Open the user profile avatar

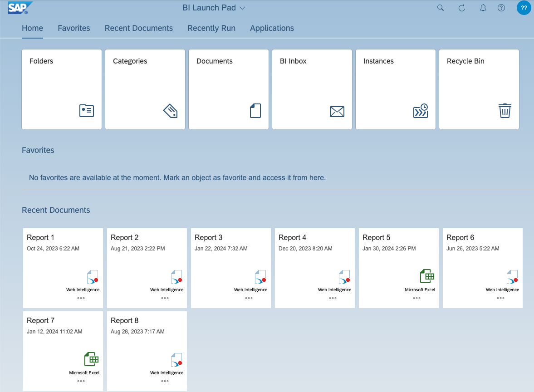point(524,8)
